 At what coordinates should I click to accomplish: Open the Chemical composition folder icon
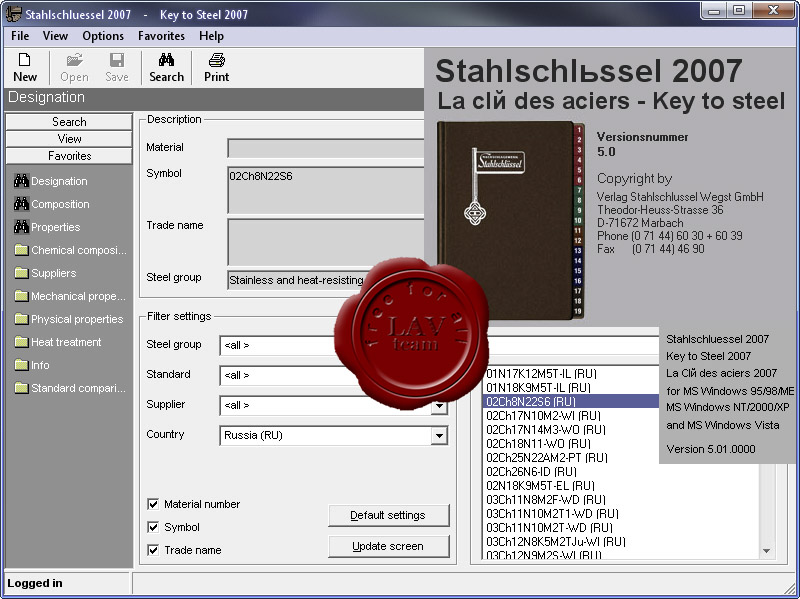click(21, 250)
